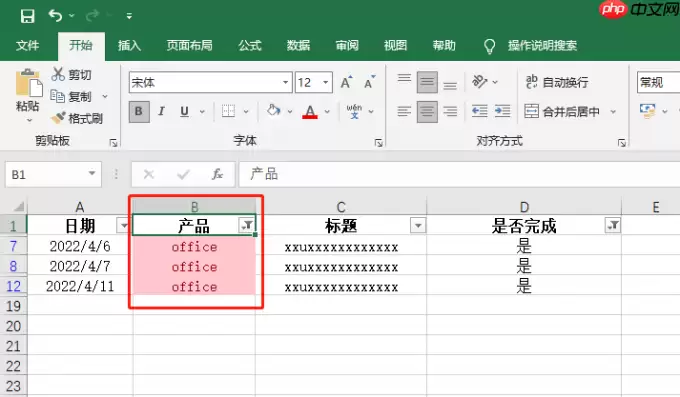
Task: Toggle 自动换行 wrap text
Action: click(x=557, y=82)
